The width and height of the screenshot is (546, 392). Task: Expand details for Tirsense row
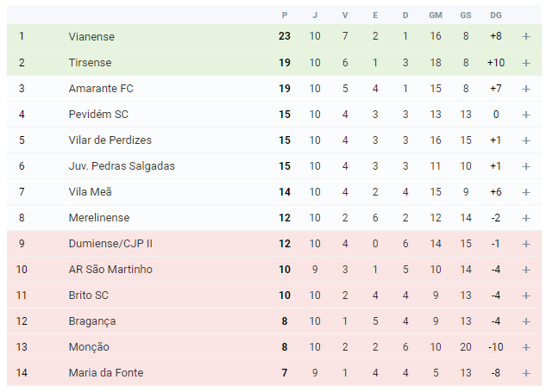click(x=526, y=63)
